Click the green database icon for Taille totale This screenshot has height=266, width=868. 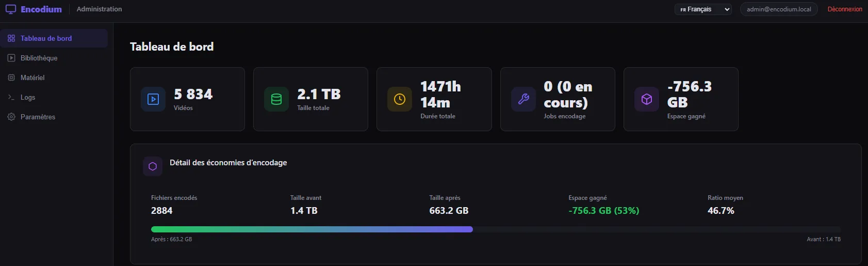point(276,99)
